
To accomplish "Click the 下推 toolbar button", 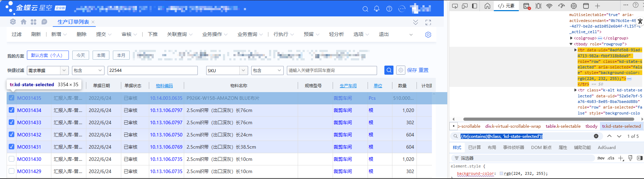I will 153,34.
